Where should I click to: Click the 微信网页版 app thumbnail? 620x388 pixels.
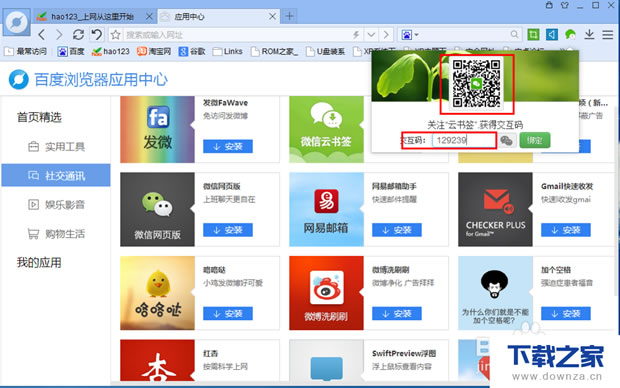coord(157,209)
